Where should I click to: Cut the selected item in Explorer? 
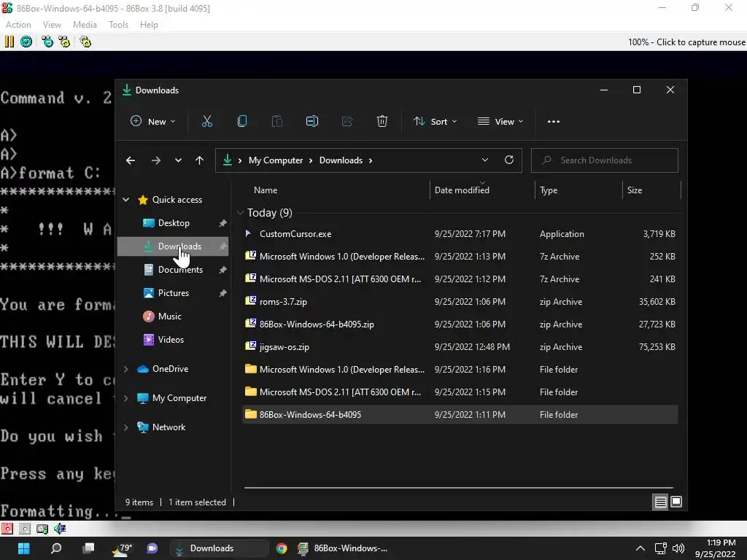[206, 122]
